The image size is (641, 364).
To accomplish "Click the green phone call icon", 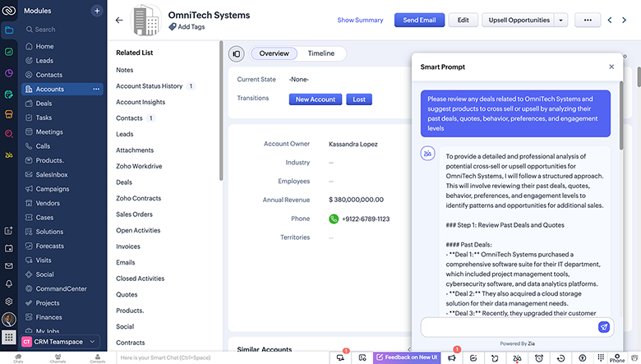I will click(x=334, y=219).
